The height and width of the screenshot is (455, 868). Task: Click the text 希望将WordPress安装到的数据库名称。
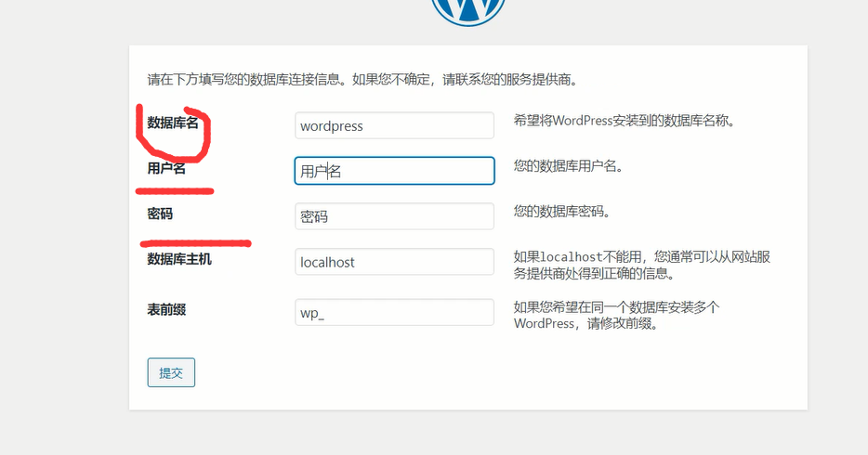[x=624, y=121]
